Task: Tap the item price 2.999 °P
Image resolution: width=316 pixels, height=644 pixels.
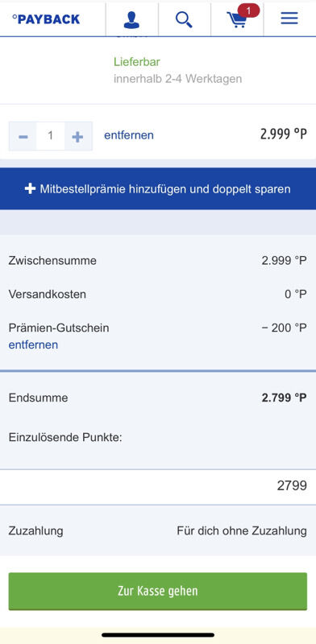Action: point(284,134)
